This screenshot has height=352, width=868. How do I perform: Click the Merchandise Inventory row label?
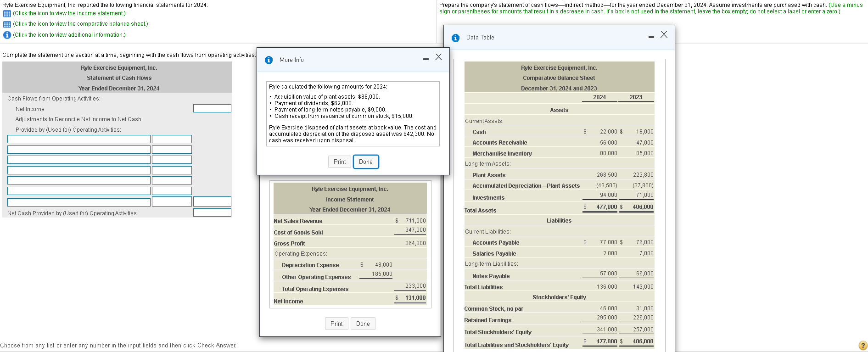502,154
